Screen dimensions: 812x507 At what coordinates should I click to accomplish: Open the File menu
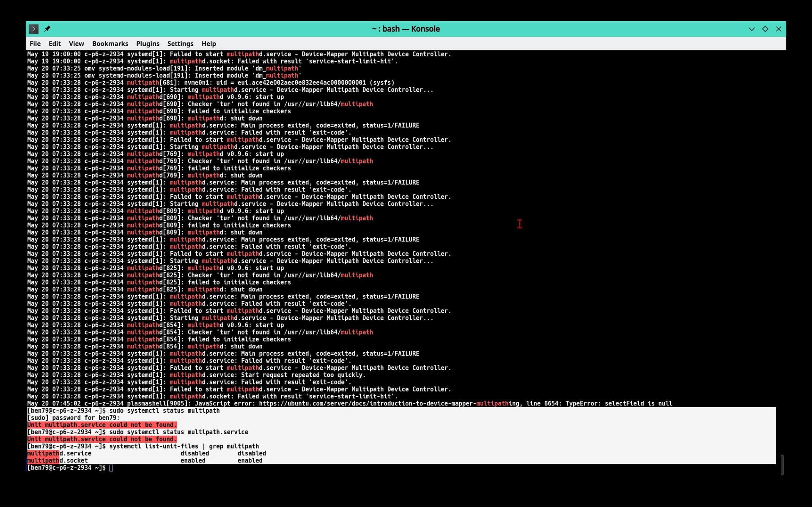coord(35,44)
